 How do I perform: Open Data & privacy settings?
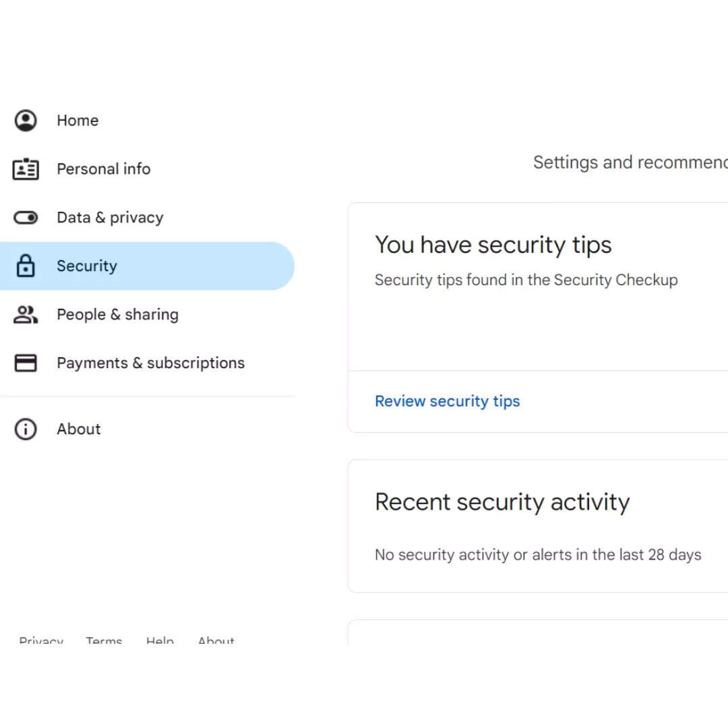147,217
